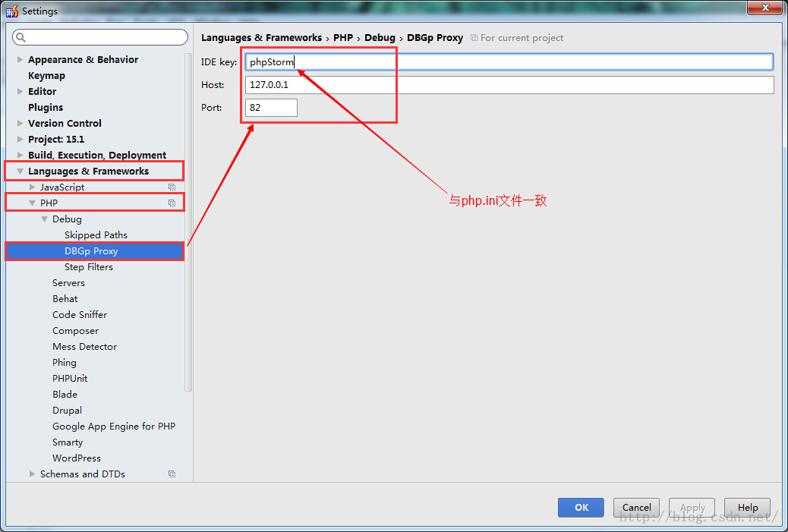The image size is (788, 532).
Task: Click the Port input field
Action: click(271, 108)
